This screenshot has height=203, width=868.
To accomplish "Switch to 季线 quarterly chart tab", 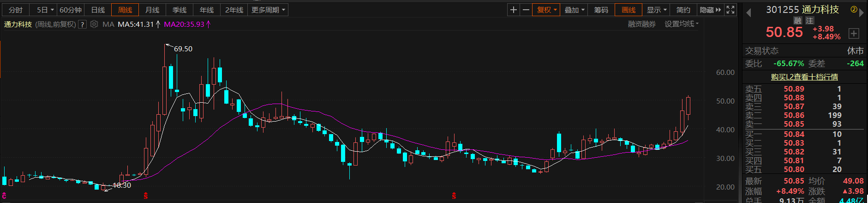I will coord(180,10).
